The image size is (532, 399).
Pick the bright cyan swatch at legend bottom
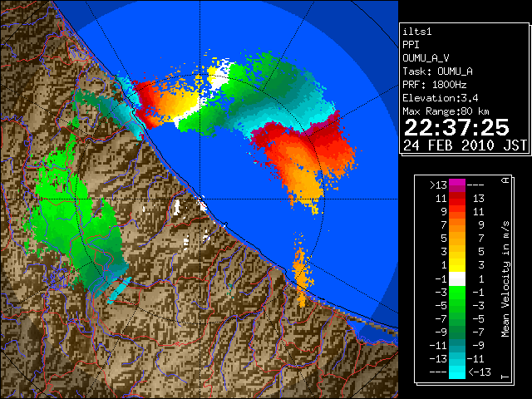tap(457, 372)
